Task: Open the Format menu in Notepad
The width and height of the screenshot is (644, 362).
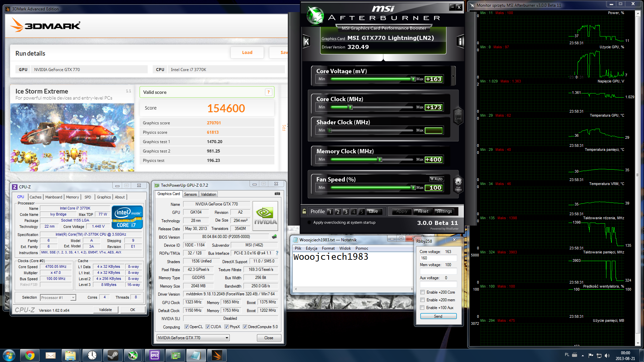Action: pyautogui.click(x=328, y=248)
